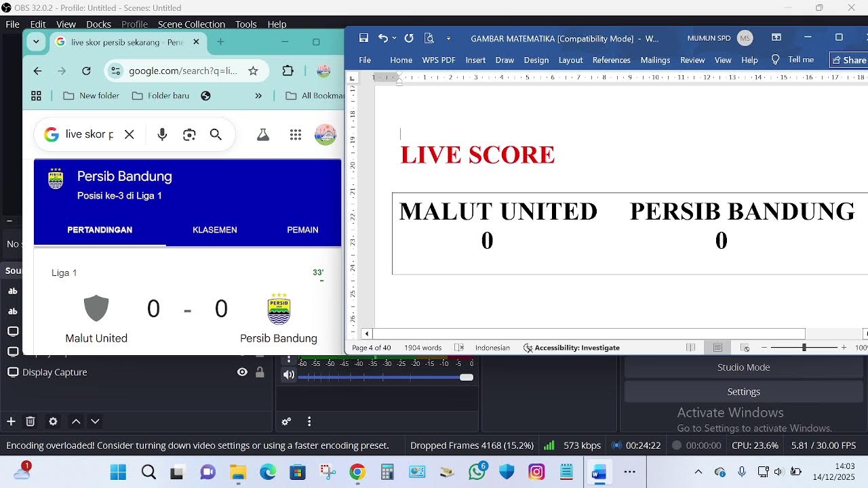
Task: Switch to the Insert ribbon tab
Action: pyautogui.click(x=475, y=60)
